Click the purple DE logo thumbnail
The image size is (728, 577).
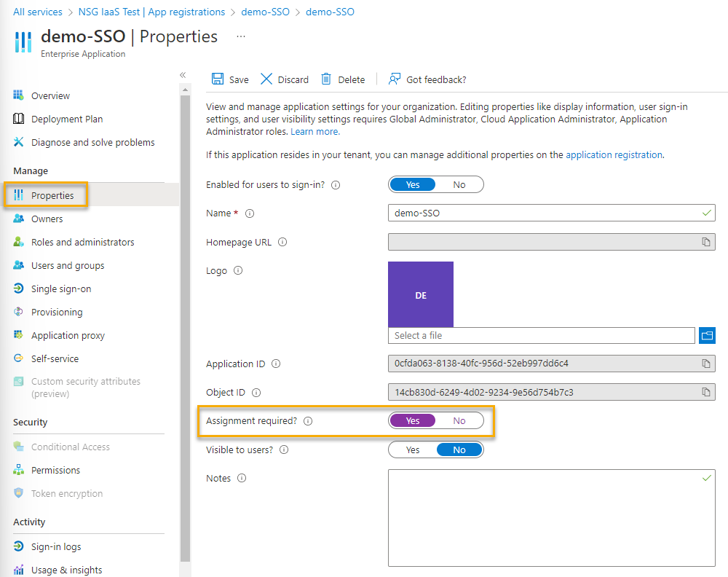point(421,294)
